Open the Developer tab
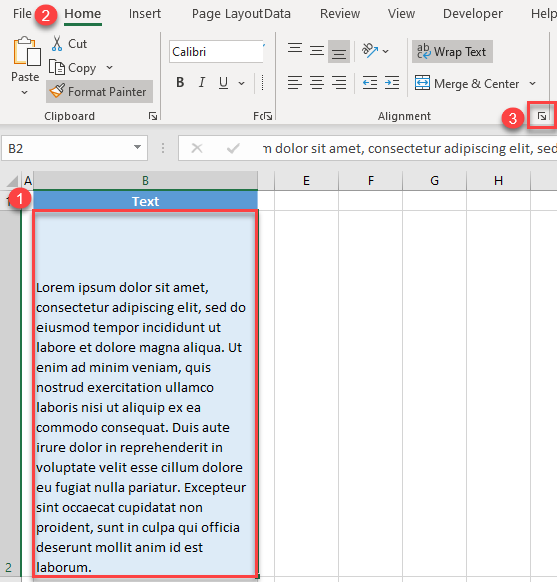Screen dimensions: 557x582 click(472, 14)
